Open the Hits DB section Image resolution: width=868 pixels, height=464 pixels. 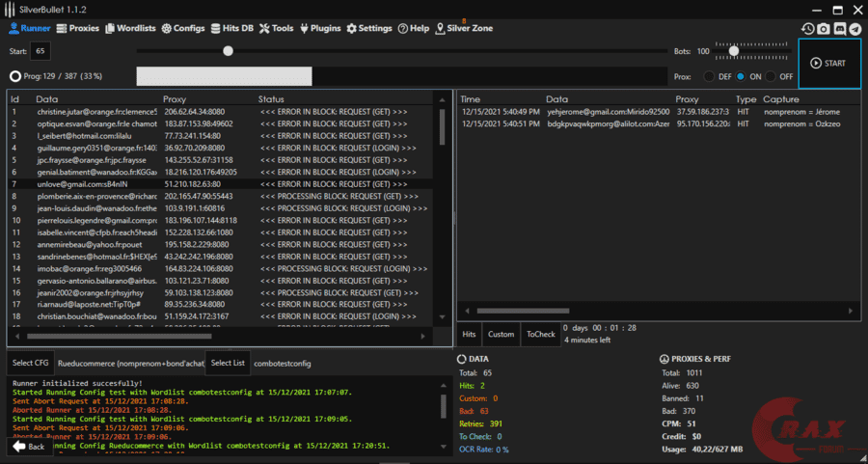point(234,29)
